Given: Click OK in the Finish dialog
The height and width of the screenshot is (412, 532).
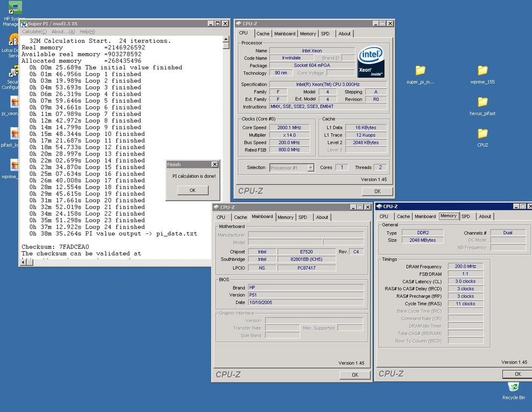Looking at the screenshot, I should [x=193, y=190].
